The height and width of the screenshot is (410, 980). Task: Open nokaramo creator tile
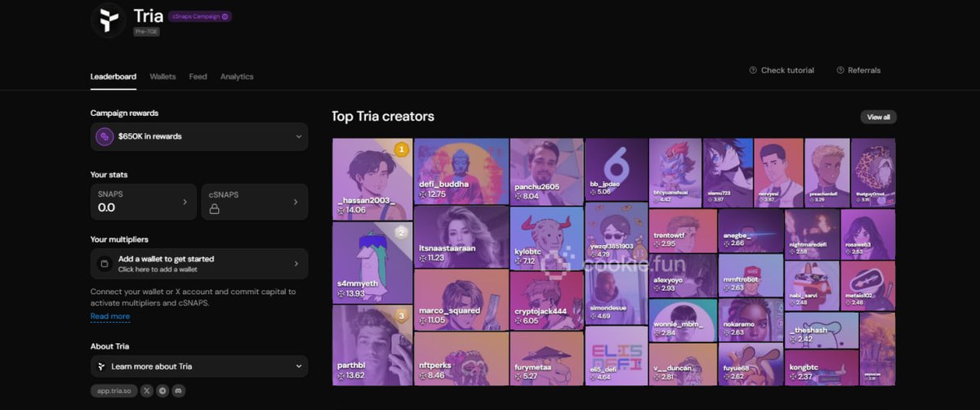(751, 319)
